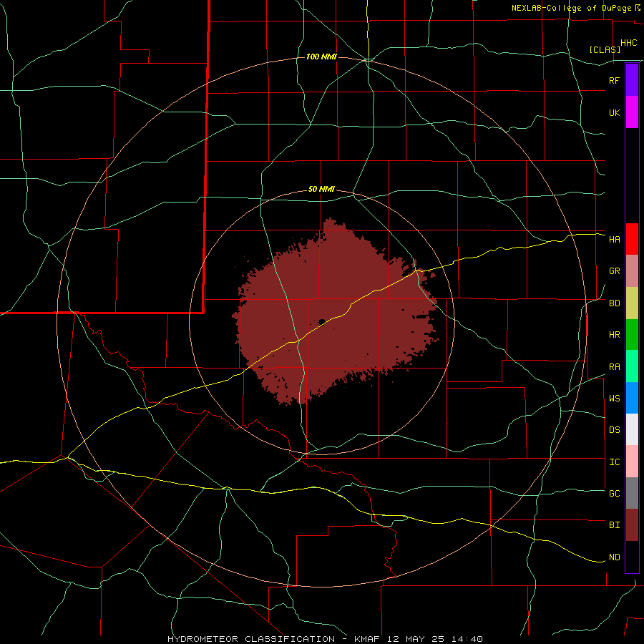Click the GC legend label

(x=615, y=493)
